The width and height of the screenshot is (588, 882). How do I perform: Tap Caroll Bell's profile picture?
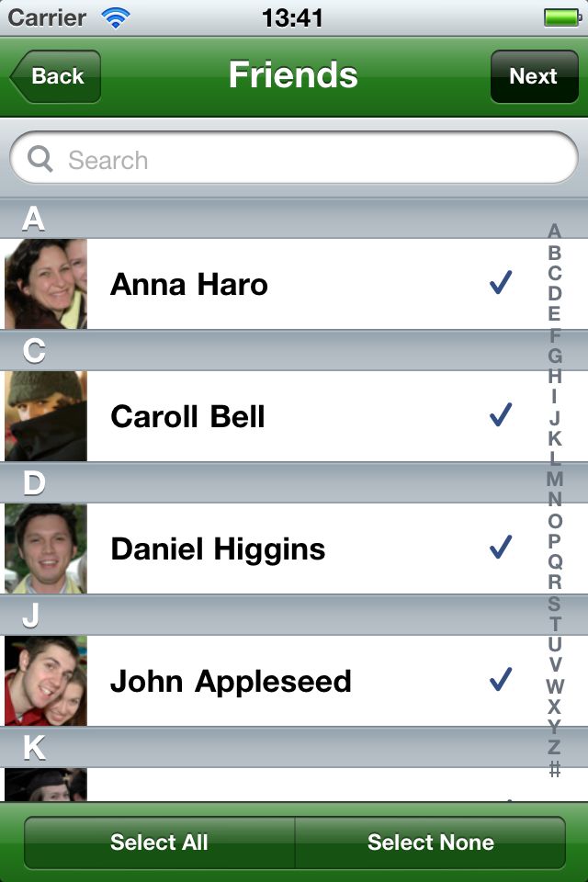(46, 416)
